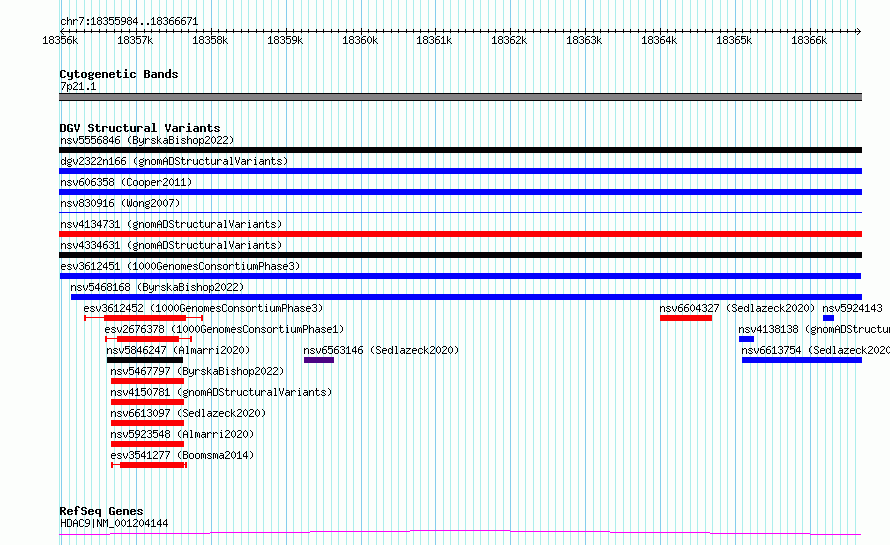
Task: Click the black bar of nsv4334631
Action: click(460, 255)
